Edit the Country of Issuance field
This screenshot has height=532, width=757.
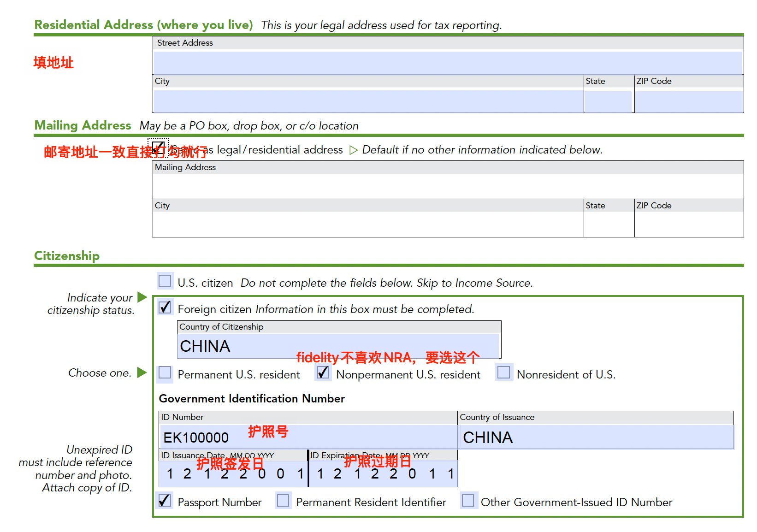[x=596, y=437]
